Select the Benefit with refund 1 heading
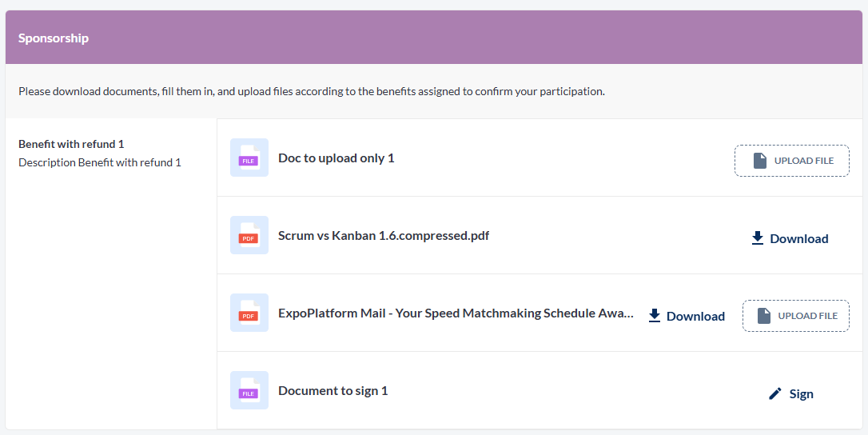 71,144
